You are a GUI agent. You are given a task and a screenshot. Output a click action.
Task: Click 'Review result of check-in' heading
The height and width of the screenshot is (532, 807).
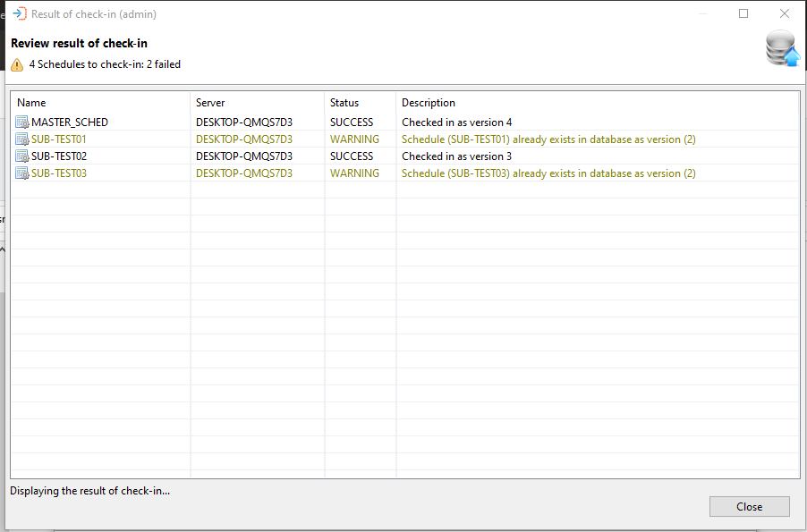[80, 43]
